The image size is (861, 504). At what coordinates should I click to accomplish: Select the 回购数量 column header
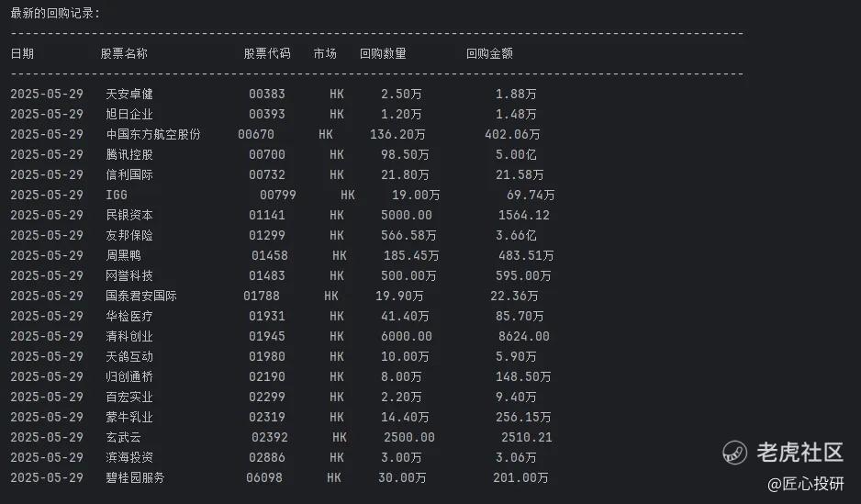383,53
